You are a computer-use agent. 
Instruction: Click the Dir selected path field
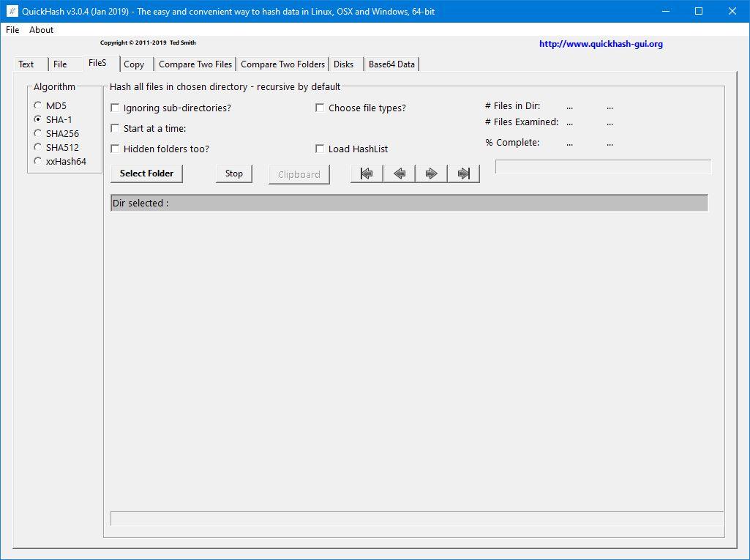409,203
